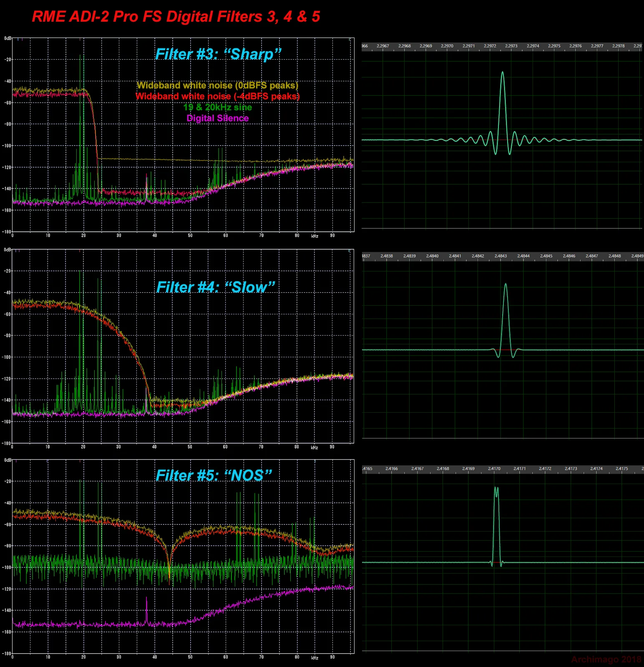Click the '-100' axis label of Filter #3 graph
644x667 pixels.
click(x=8, y=146)
